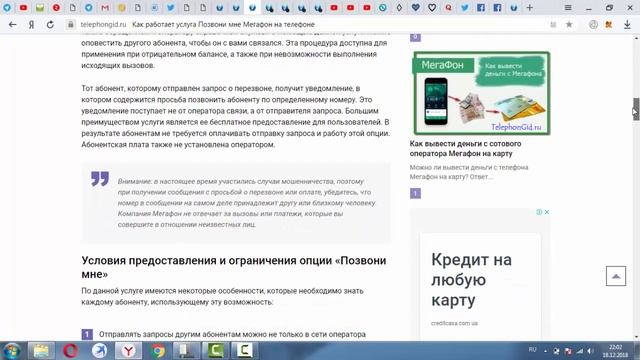Launch Google Chrome from the taskbar
640x360 pixels.
[158, 351]
